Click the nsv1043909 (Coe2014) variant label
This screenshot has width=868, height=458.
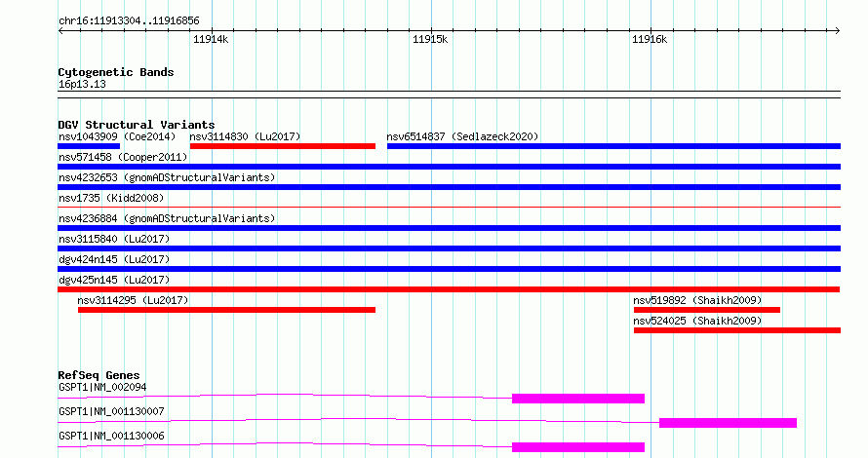117,136
